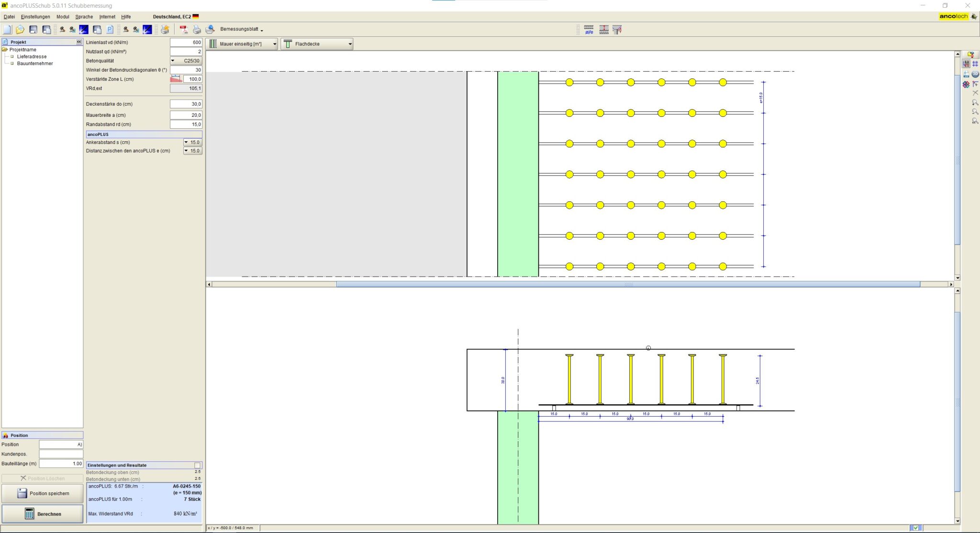Click the blue grid icon in right sidebar

(975, 64)
